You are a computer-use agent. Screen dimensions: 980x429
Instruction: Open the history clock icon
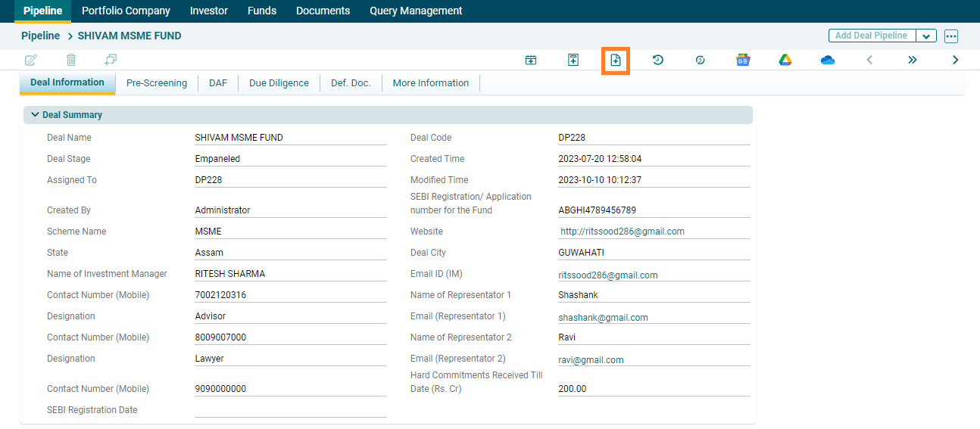(x=658, y=60)
